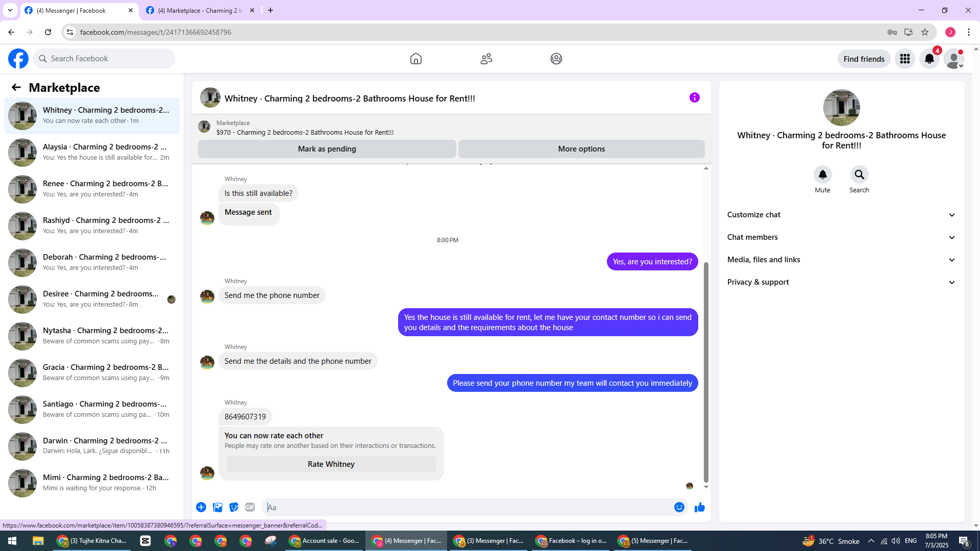Screen dimensions: 980x551
Task: Open the sticker chooser icon
Action: [x=234, y=507]
